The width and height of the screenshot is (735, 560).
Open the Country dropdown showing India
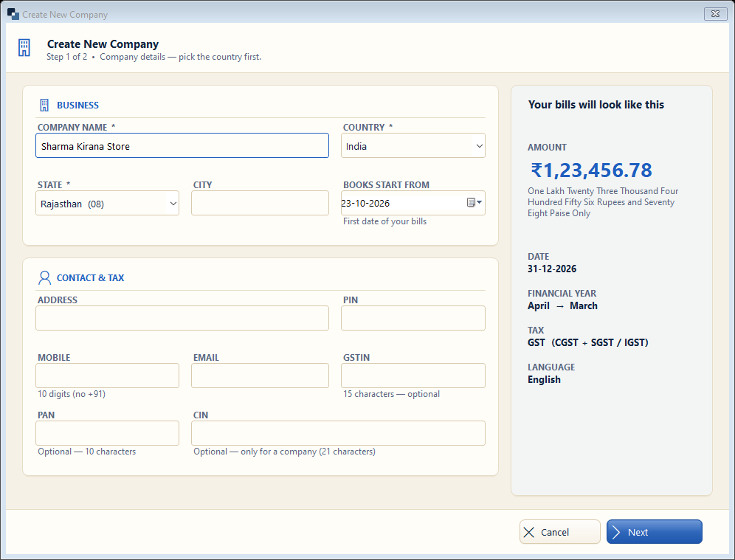(x=413, y=146)
